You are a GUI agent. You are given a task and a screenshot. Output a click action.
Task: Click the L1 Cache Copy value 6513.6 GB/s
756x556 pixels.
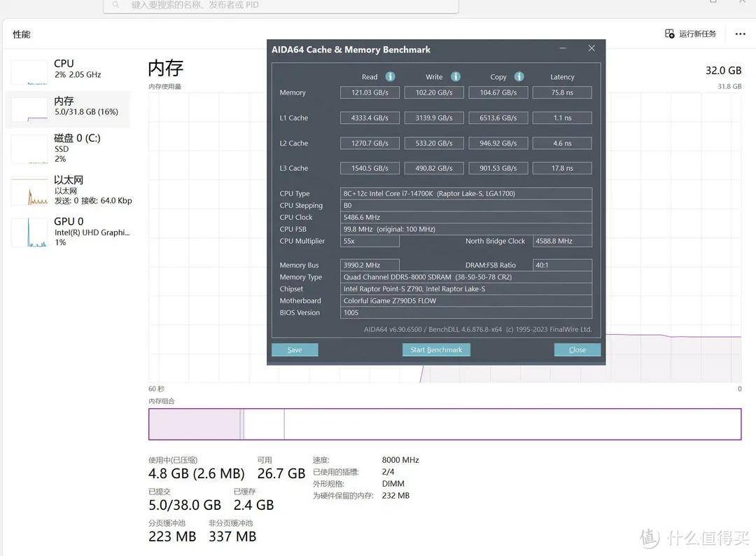pyautogui.click(x=498, y=118)
